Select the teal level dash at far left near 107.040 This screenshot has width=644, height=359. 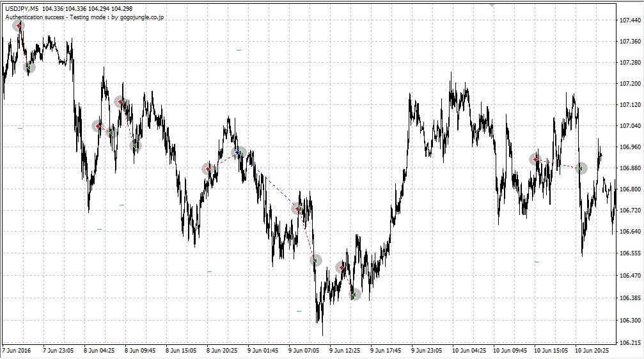click(x=20, y=128)
